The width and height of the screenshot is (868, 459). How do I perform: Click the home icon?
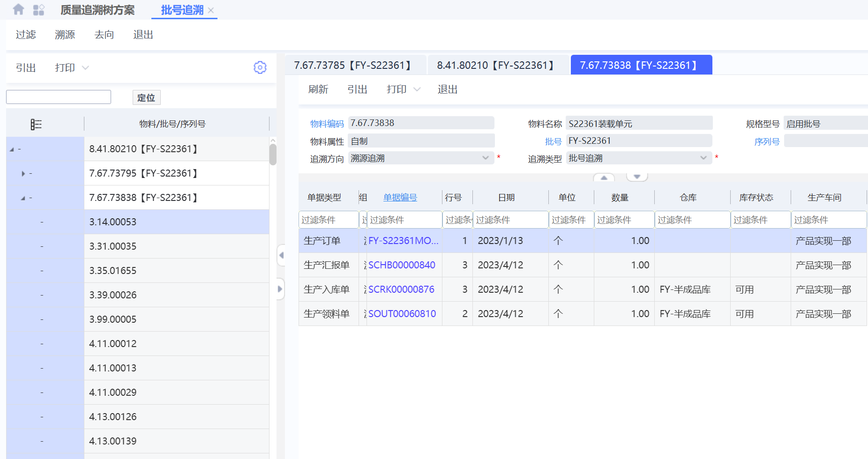pyautogui.click(x=18, y=9)
